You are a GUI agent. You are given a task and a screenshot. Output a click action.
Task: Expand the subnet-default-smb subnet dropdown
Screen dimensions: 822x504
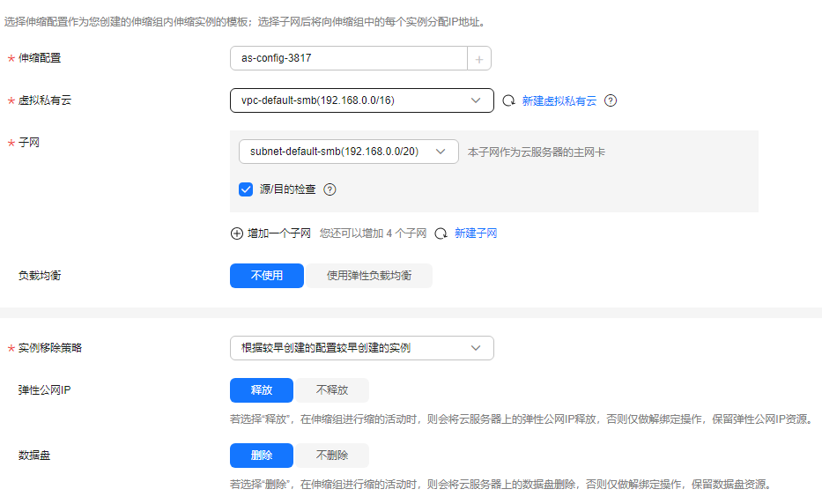click(348, 152)
